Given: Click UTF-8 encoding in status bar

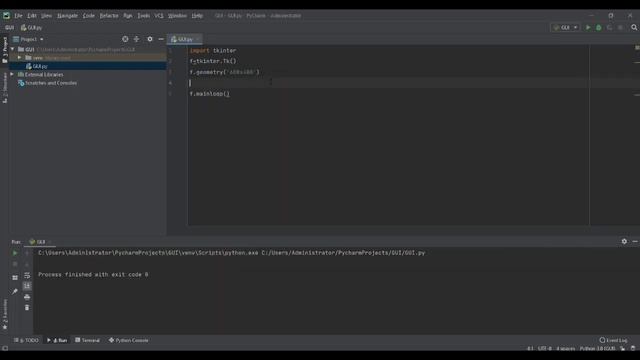Looking at the screenshot, I should coord(545,348).
